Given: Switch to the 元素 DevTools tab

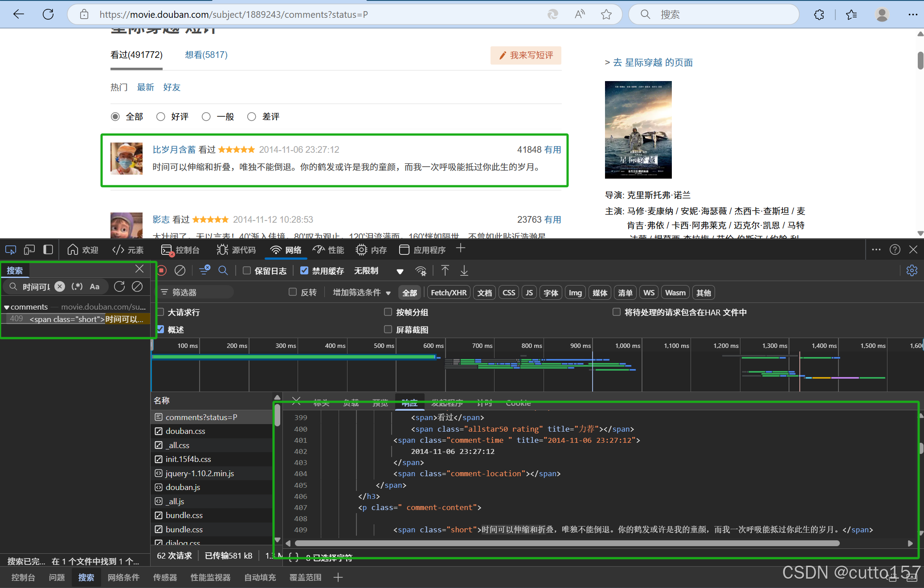Looking at the screenshot, I should [128, 250].
